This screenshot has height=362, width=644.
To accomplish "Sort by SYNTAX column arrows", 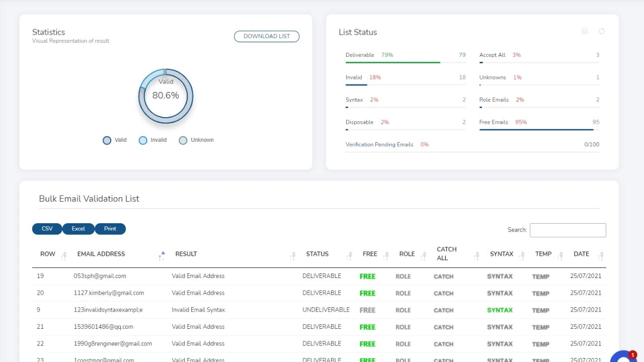I will tap(522, 256).
